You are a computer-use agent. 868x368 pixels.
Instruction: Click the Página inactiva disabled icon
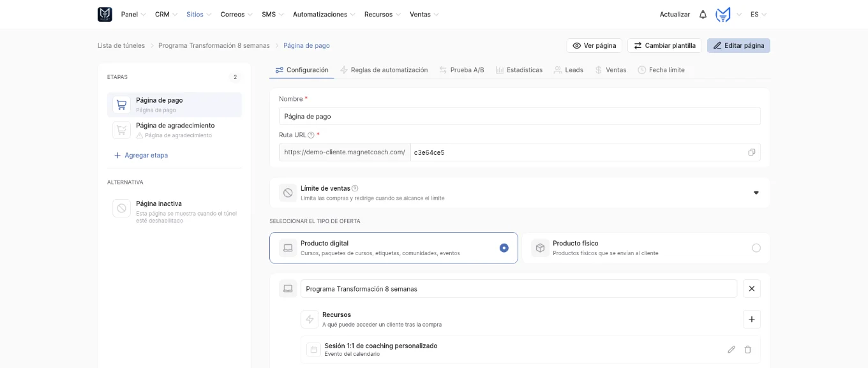[x=121, y=209]
